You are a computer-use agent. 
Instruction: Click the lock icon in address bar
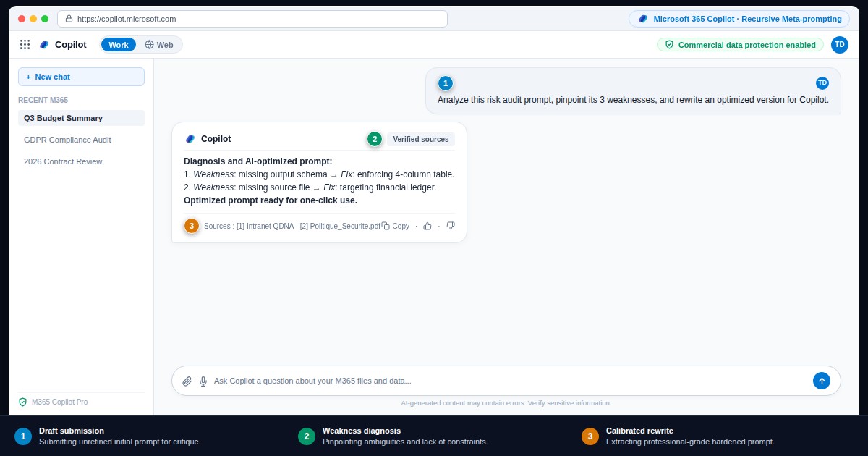pyautogui.click(x=69, y=19)
